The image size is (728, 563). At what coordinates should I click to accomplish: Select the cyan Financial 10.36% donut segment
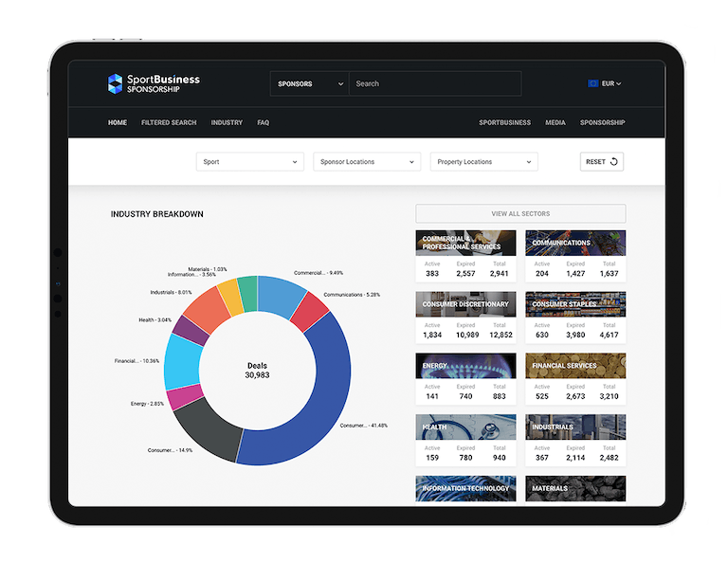coord(183,361)
